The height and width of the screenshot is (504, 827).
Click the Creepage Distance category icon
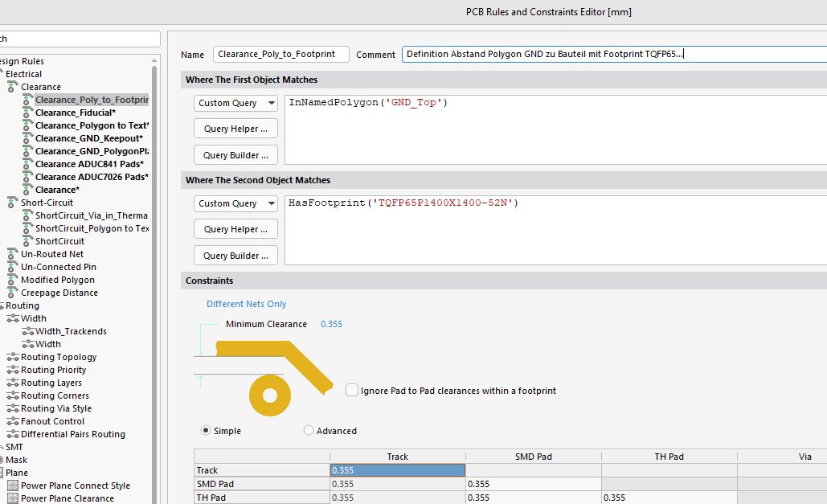12,293
